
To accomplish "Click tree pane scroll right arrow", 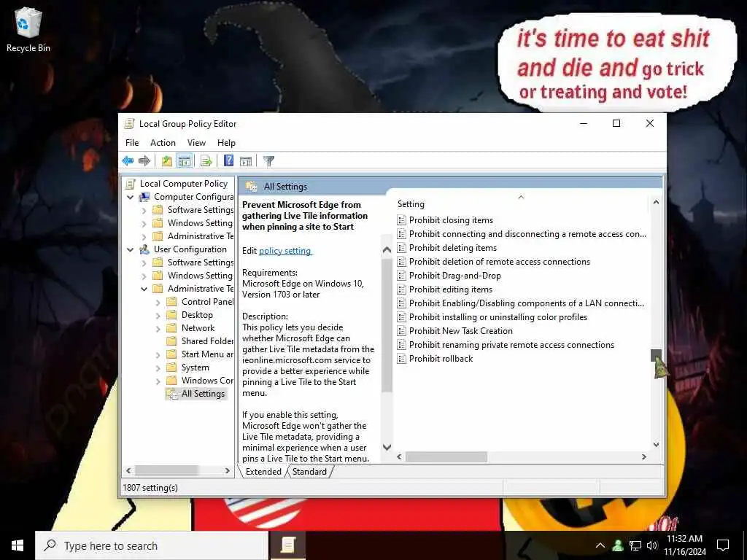I will (228, 470).
